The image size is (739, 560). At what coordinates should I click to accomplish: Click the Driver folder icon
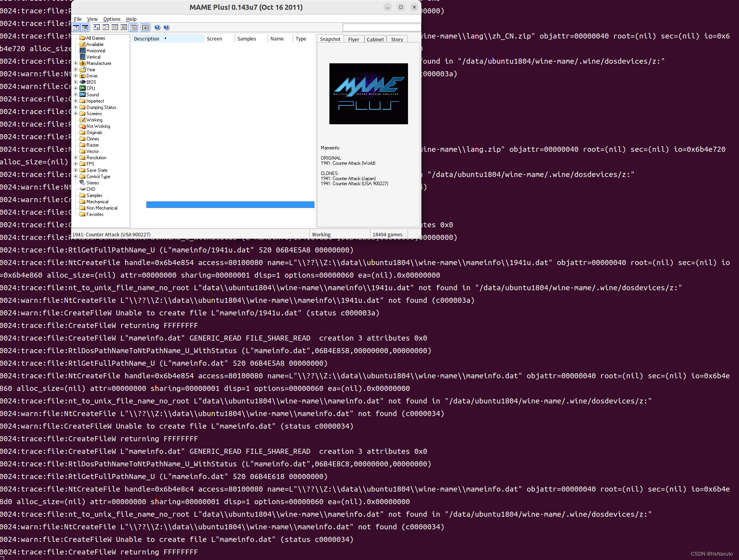(x=83, y=76)
